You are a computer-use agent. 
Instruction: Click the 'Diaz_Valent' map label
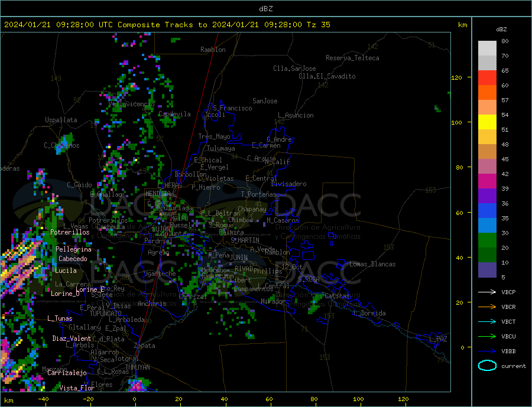pyautogui.click(x=72, y=338)
